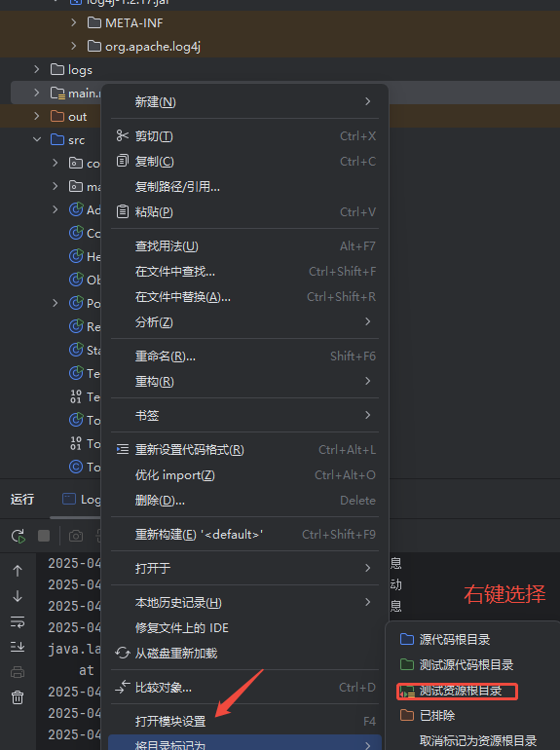Click the scissors cut icon

pos(123,135)
